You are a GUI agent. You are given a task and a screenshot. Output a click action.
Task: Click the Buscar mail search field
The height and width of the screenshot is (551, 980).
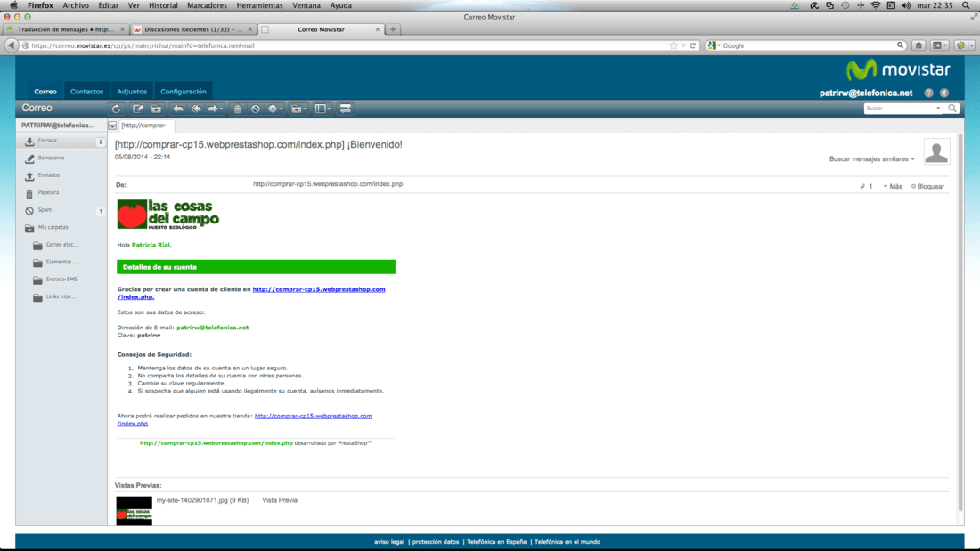pos(900,109)
